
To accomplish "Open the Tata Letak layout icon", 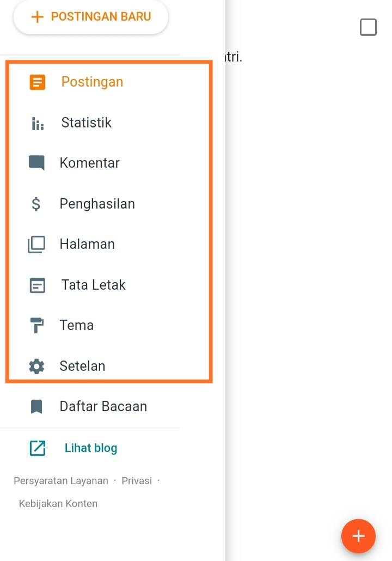I will (x=37, y=285).
